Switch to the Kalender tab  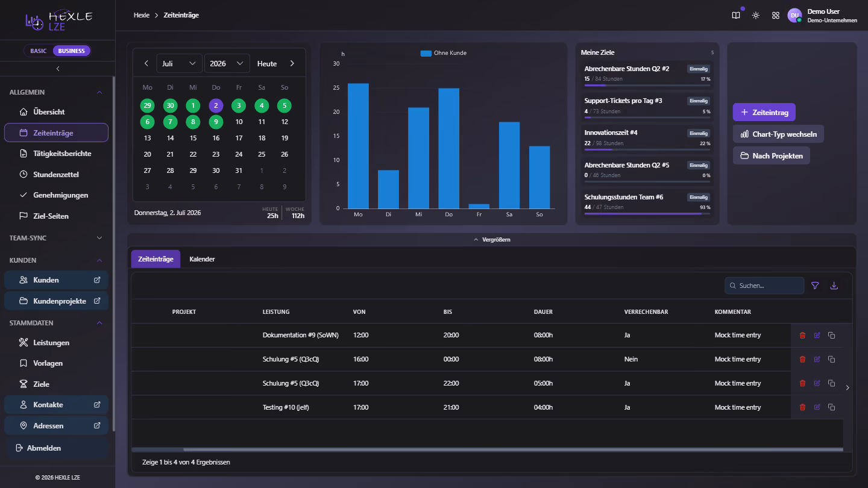pyautogui.click(x=202, y=259)
